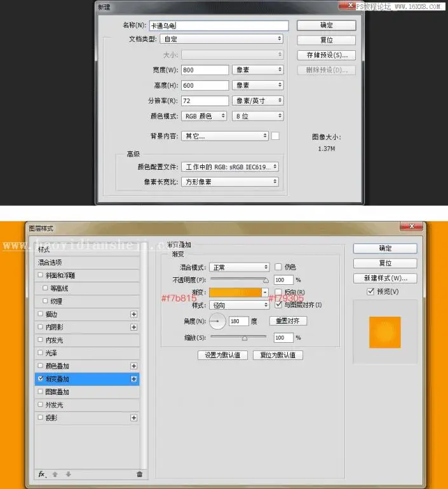Screen dimensions: 448x489
Task: Click the orange gradient swatch
Action: 235,293
